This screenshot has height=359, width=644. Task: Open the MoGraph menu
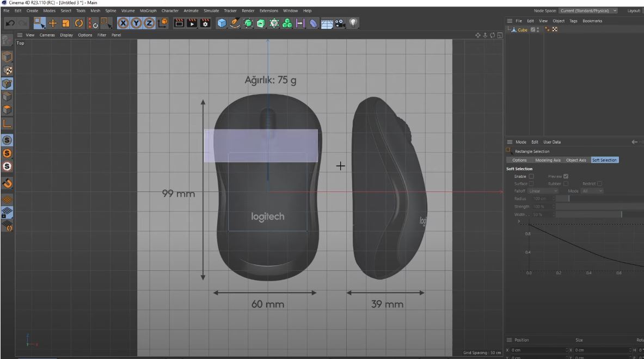click(148, 11)
